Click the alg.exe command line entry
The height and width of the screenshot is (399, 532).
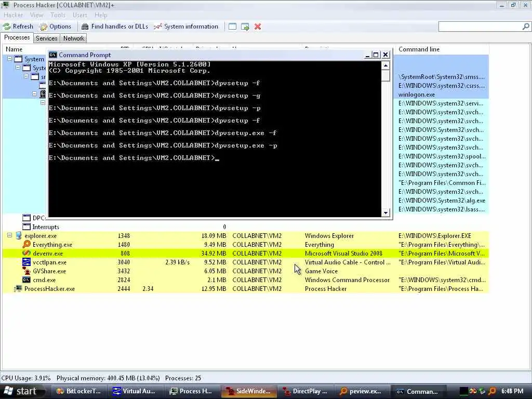coord(442,201)
